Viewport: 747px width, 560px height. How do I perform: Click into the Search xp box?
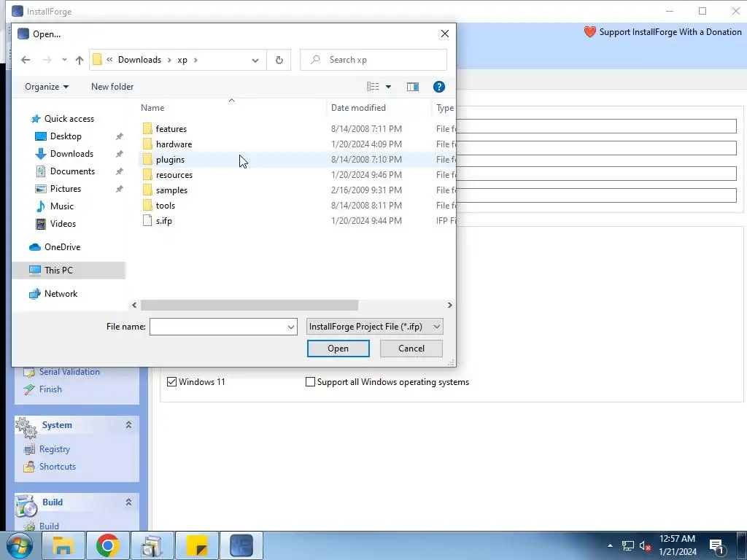(x=373, y=60)
